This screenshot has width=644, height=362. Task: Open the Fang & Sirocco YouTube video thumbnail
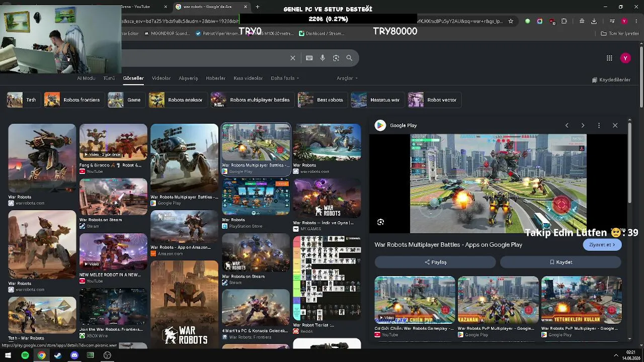[113, 142]
